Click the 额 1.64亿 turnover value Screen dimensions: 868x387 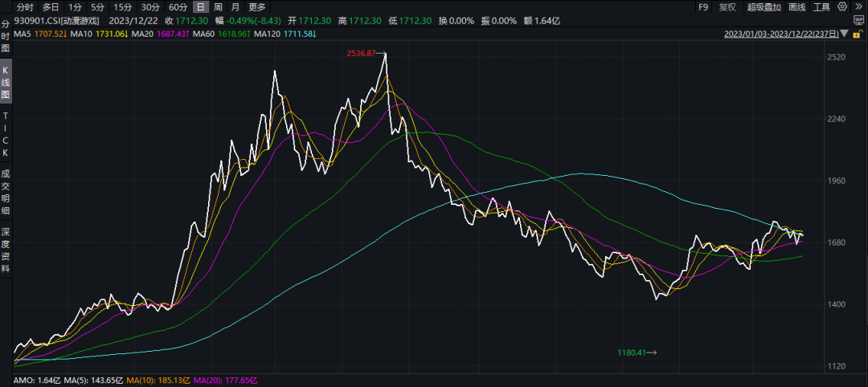541,21
